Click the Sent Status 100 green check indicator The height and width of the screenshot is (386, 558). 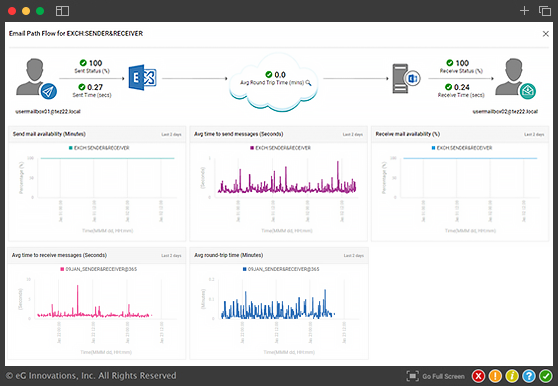tap(83, 63)
